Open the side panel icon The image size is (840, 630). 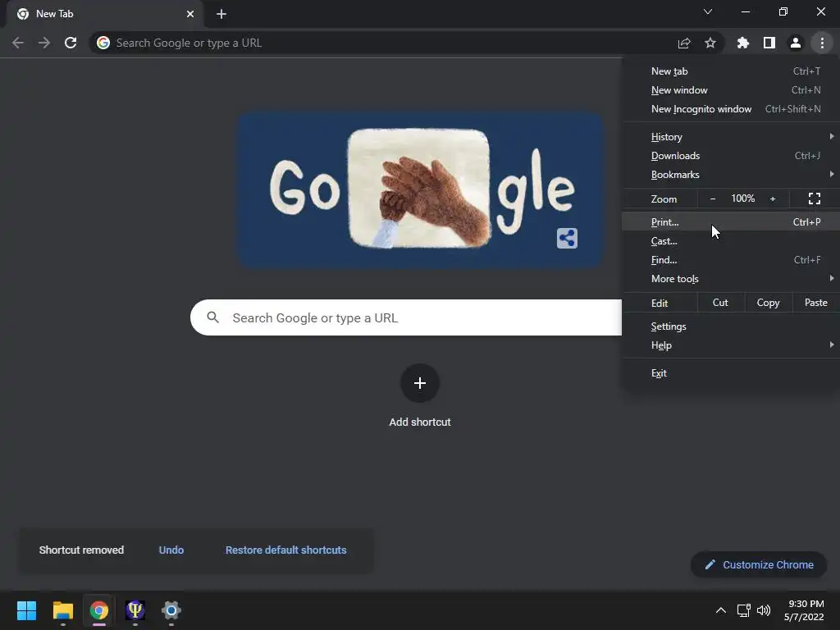[x=769, y=43]
